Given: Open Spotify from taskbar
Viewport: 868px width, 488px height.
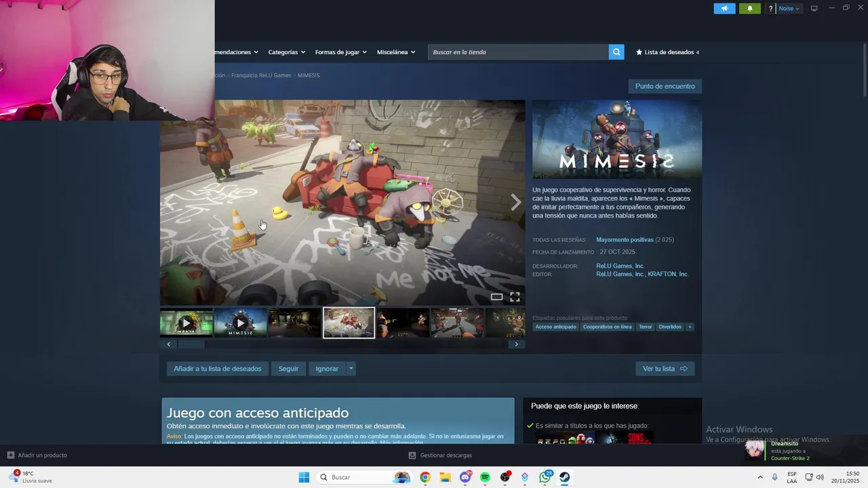Looking at the screenshot, I should (x=485, y=477).
